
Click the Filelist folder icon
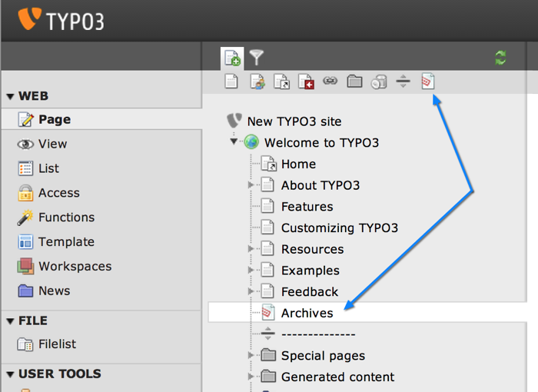tap(25, 344)
